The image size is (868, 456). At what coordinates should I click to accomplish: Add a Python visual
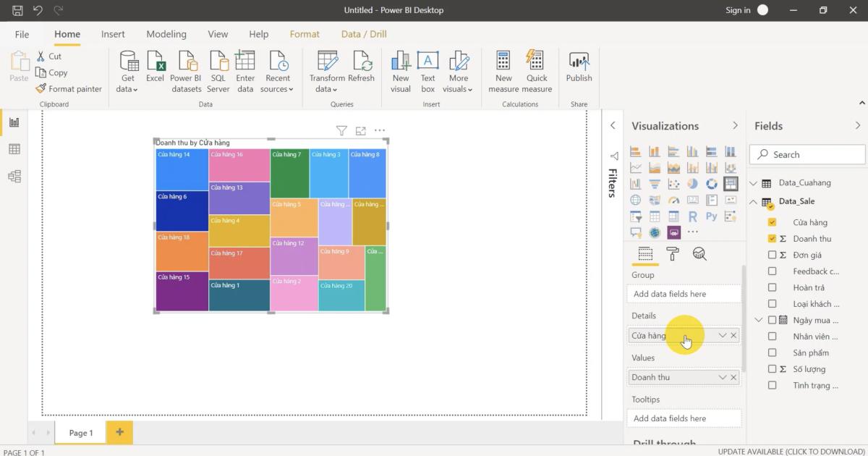[x=712, y=216]
